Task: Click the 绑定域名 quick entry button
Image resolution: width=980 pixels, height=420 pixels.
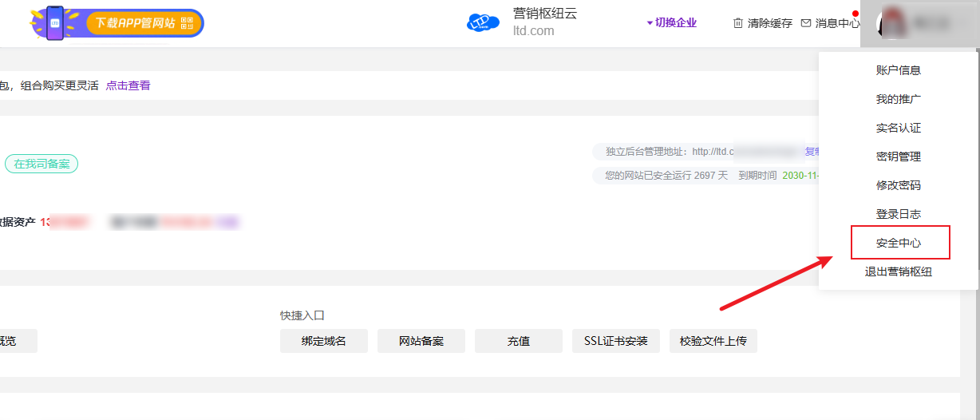Action: (x=323, y=341)
